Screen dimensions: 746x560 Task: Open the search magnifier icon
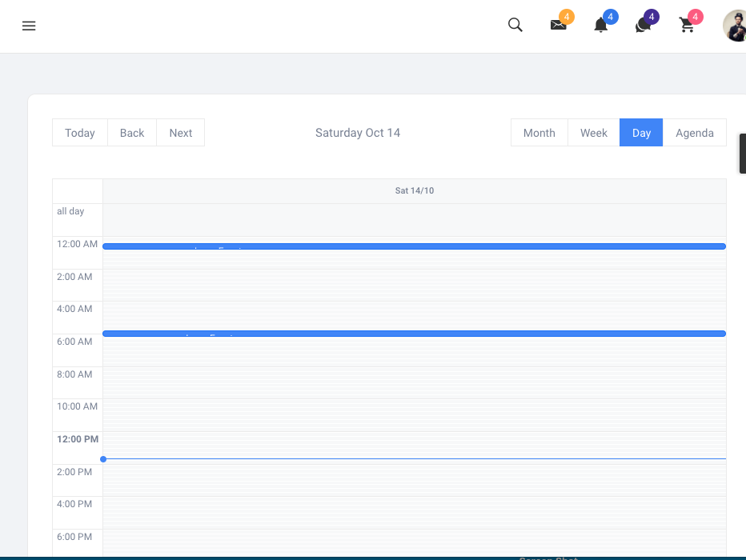pyautogui.click(x=515, y=25)
